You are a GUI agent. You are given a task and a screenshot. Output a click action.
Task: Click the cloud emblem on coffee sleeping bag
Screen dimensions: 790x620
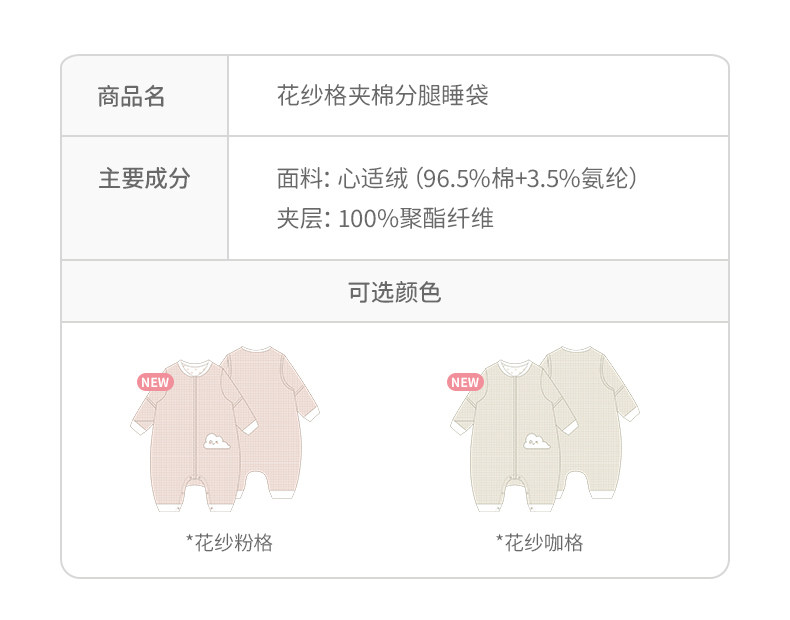535,440
